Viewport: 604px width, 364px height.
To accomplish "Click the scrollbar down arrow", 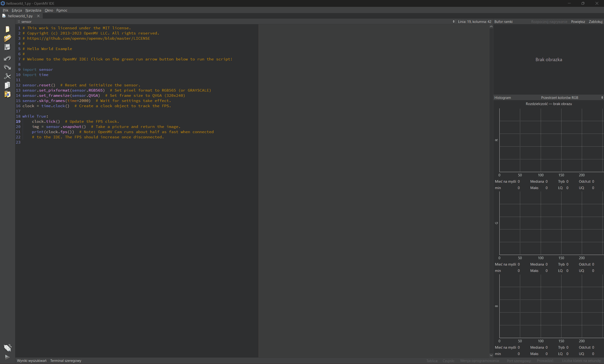I will (491, 355).
